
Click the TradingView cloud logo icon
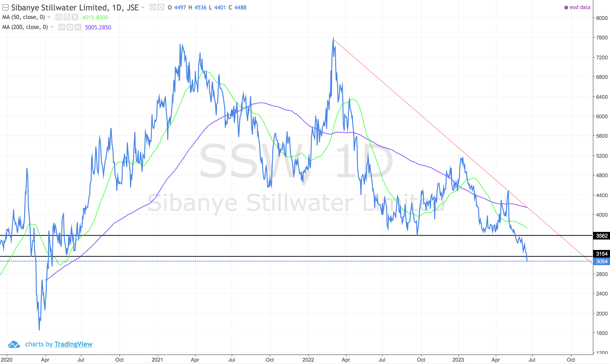tap(14, 344)
